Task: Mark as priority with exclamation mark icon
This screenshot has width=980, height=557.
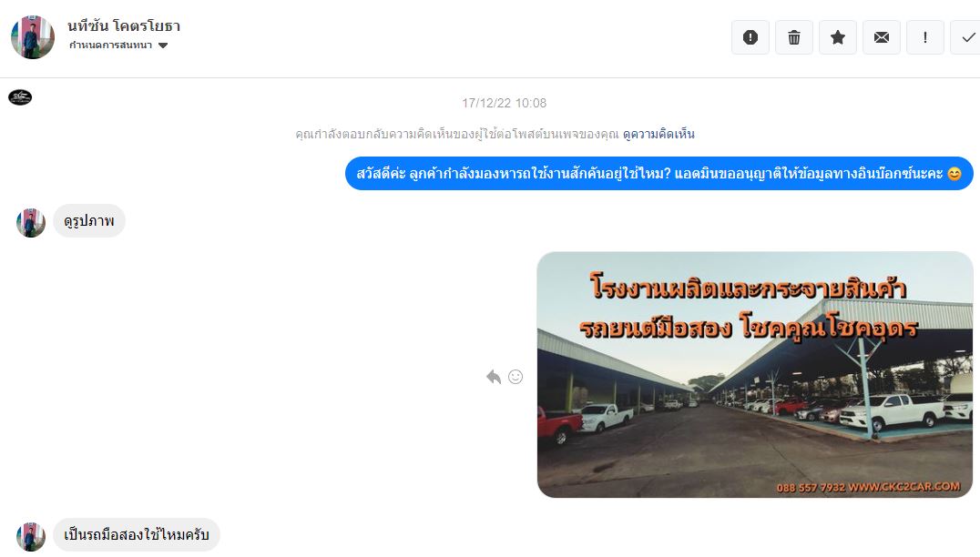Action: (x=925, y=37)
